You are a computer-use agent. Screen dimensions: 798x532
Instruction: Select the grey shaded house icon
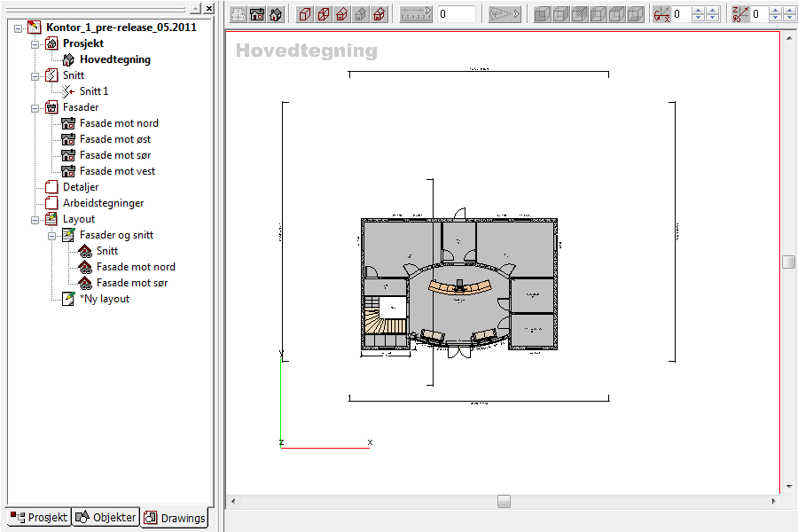(x=360, y=14)
